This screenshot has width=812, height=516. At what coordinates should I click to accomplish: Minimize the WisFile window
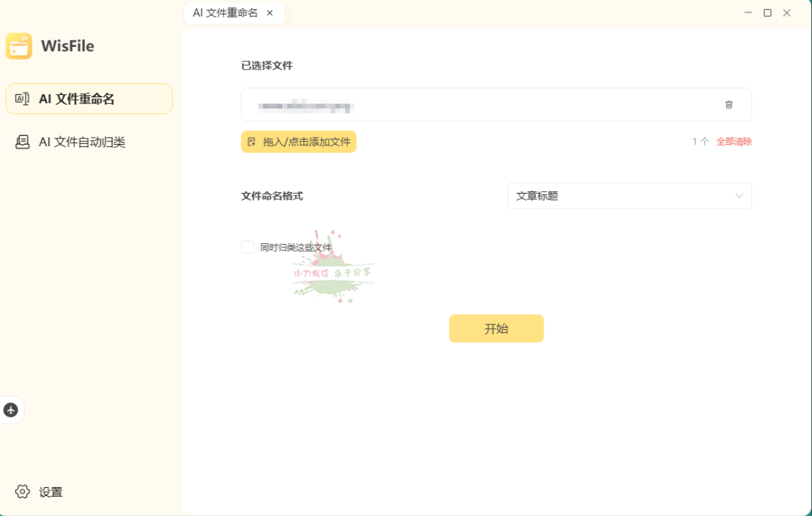click(748, 13)
